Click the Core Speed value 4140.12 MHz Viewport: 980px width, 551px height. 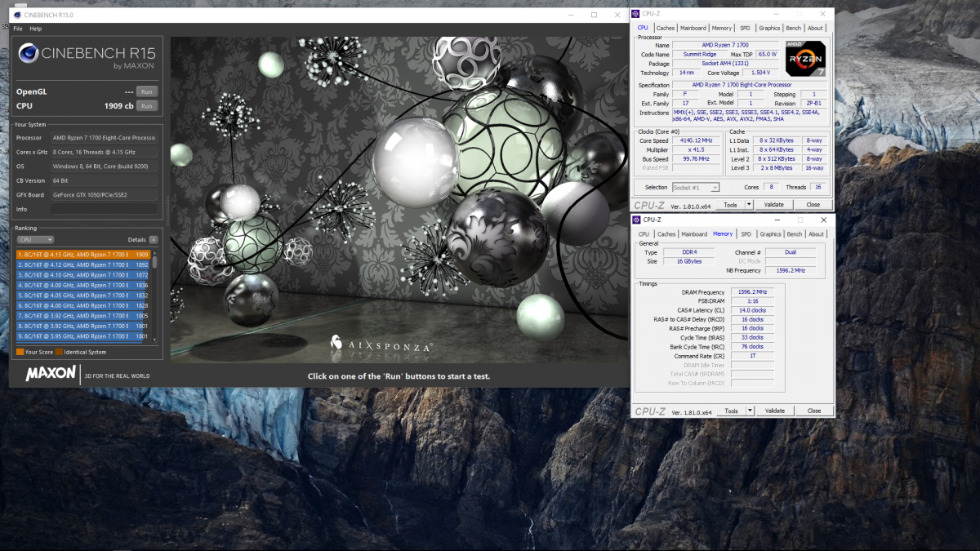[x=697, y=140]
